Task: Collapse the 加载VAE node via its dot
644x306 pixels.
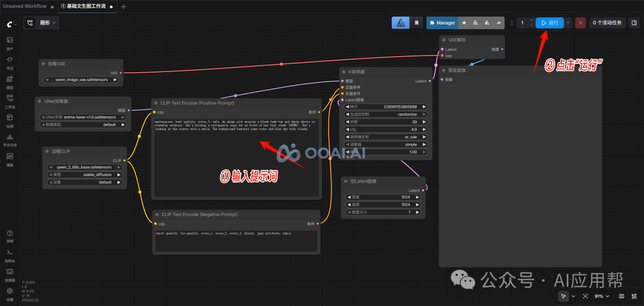Action: click(43, 64)
